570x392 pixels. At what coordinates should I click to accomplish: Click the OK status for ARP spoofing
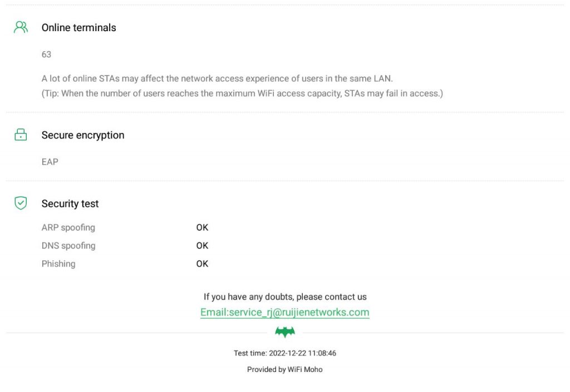click(202, 227)
